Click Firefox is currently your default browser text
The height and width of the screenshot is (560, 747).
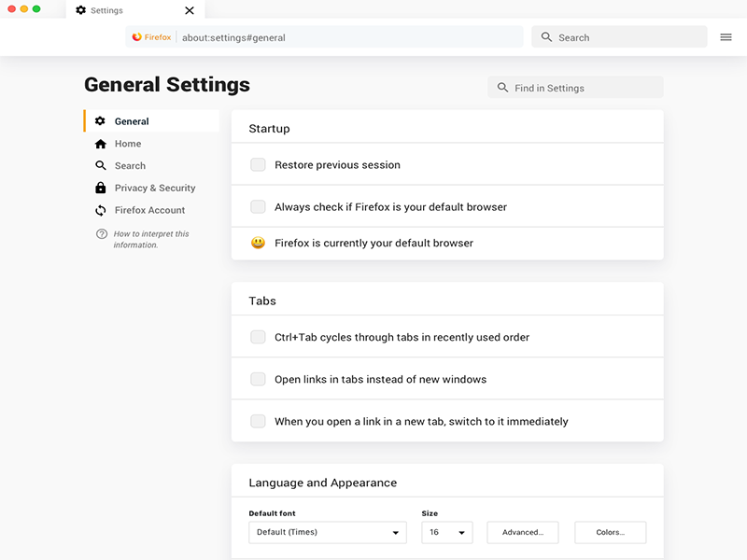click(374, 243)
